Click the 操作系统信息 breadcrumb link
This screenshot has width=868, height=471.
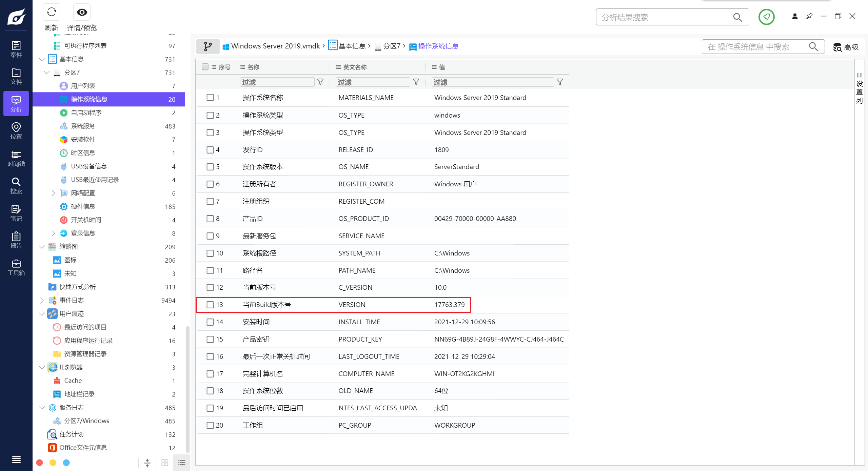point(438,46)
